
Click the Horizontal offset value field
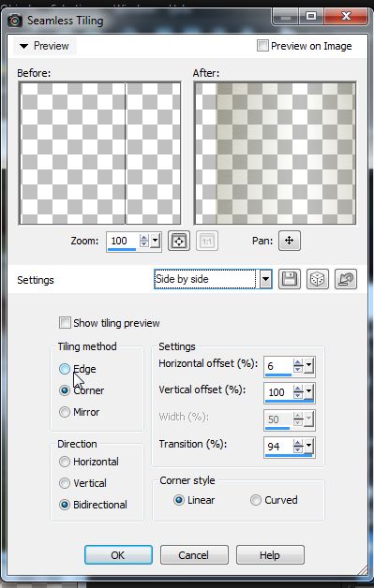(278, 365)
